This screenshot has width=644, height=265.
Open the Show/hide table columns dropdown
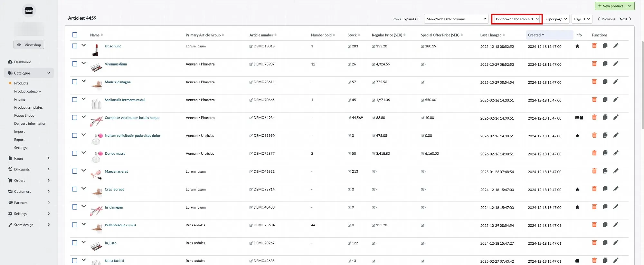coord(456,19)
